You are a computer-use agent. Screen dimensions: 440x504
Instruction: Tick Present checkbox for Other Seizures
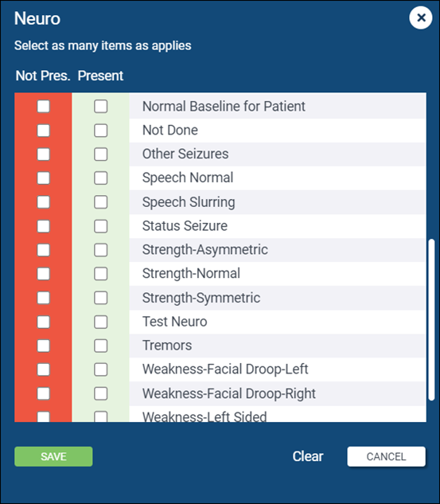pos(101,154)
